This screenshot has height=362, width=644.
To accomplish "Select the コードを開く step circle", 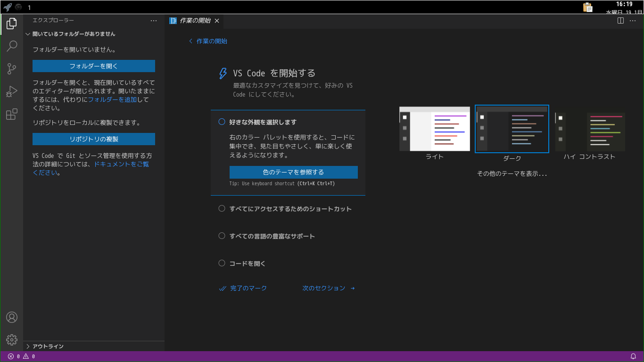I will coord(222,263).
